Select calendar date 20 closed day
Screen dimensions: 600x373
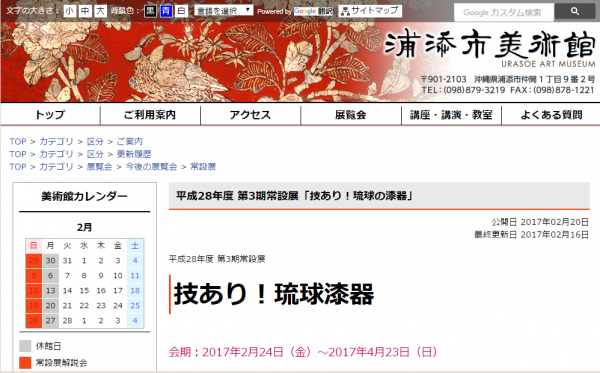[x=51, y=306]
